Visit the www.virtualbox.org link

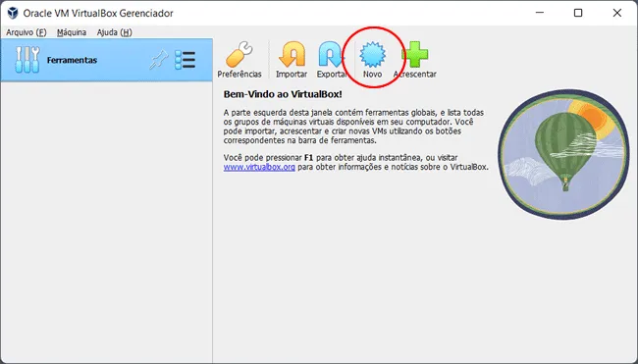(x=259, y=167)
